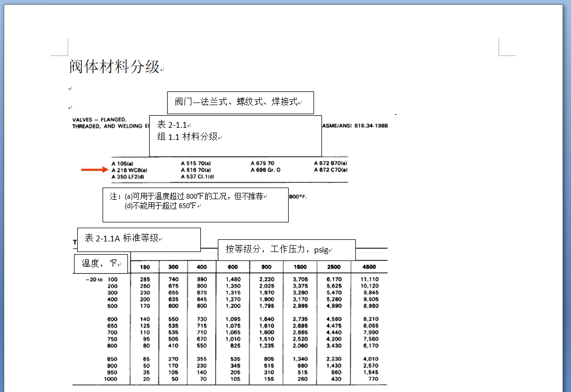Click the 1000 temperature row label

pos(110,379)
